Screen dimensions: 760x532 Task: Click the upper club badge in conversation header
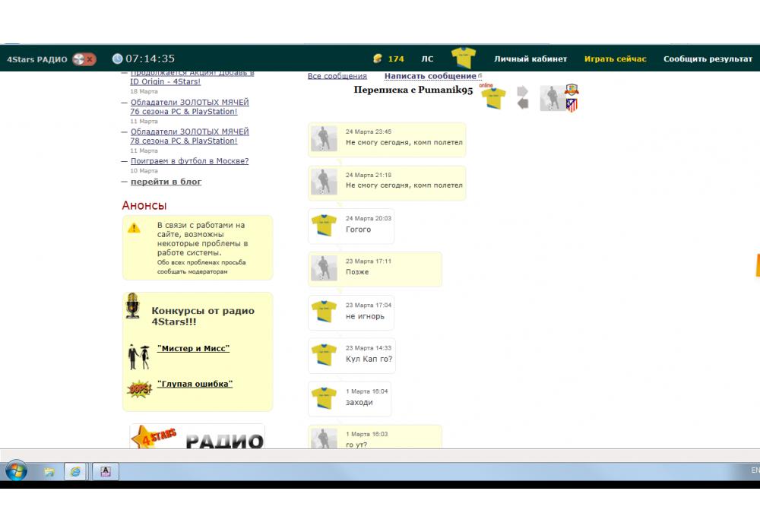click(x=572, y=90)
